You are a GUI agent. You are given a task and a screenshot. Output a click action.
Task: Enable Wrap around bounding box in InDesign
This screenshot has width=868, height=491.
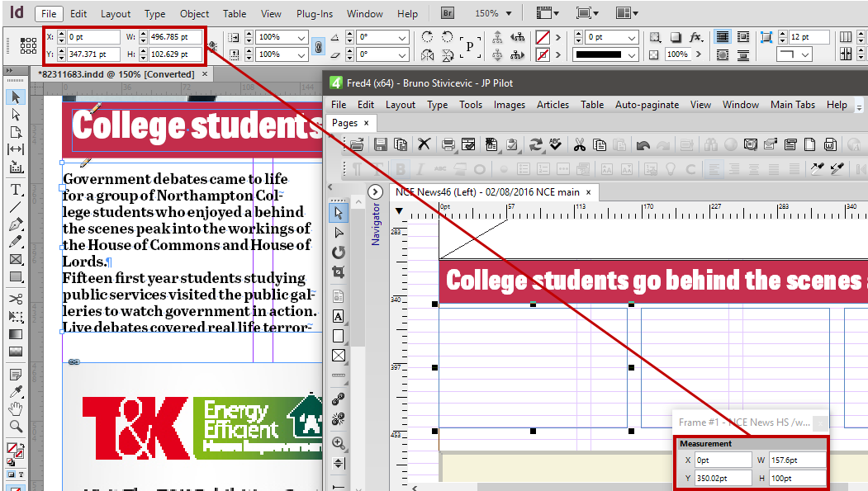click(743, 37)
